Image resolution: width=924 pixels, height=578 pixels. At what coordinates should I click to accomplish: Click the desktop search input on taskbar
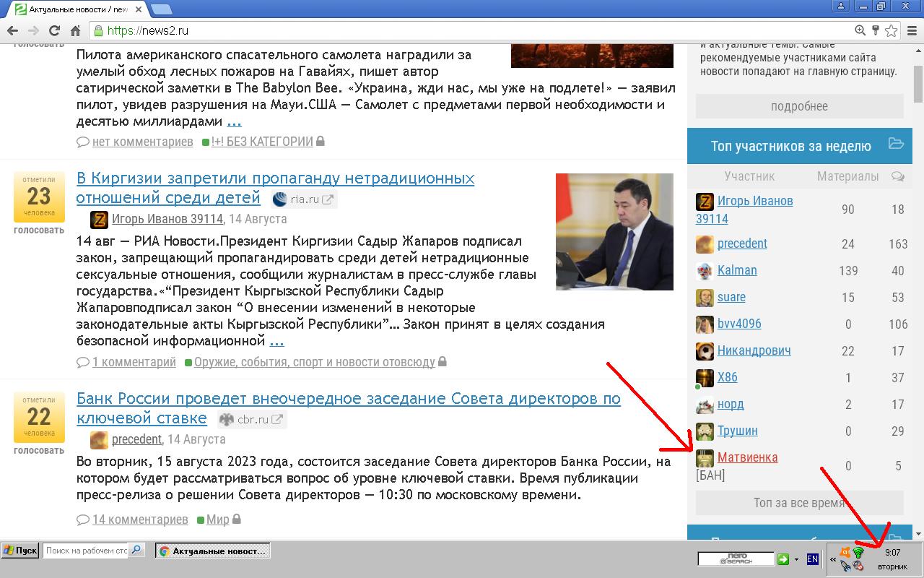tap(85, 551)
